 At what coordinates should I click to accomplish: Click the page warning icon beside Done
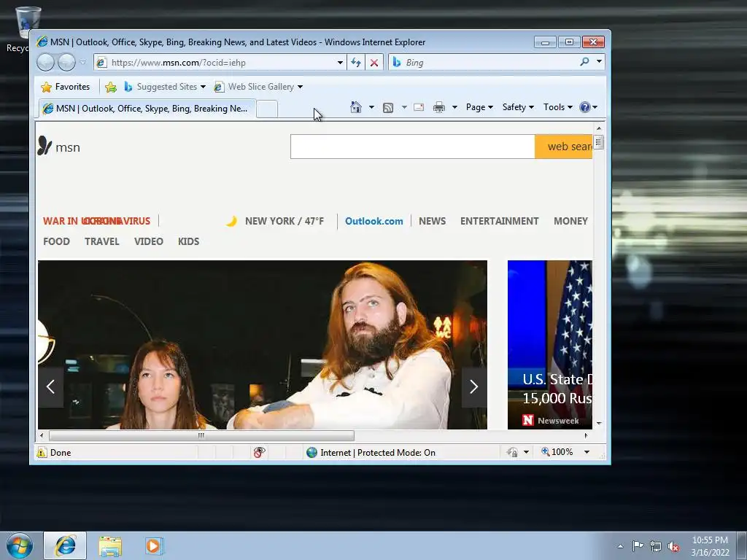tap(42, 452)
